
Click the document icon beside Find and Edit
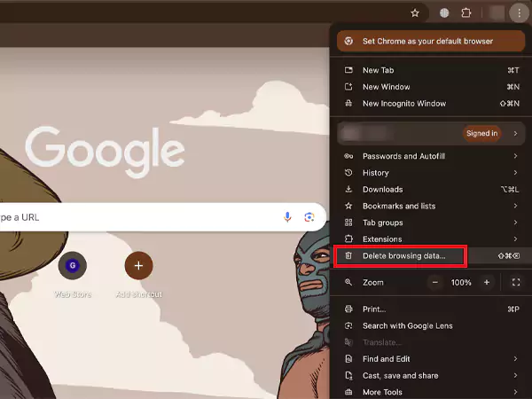[348, 358]
